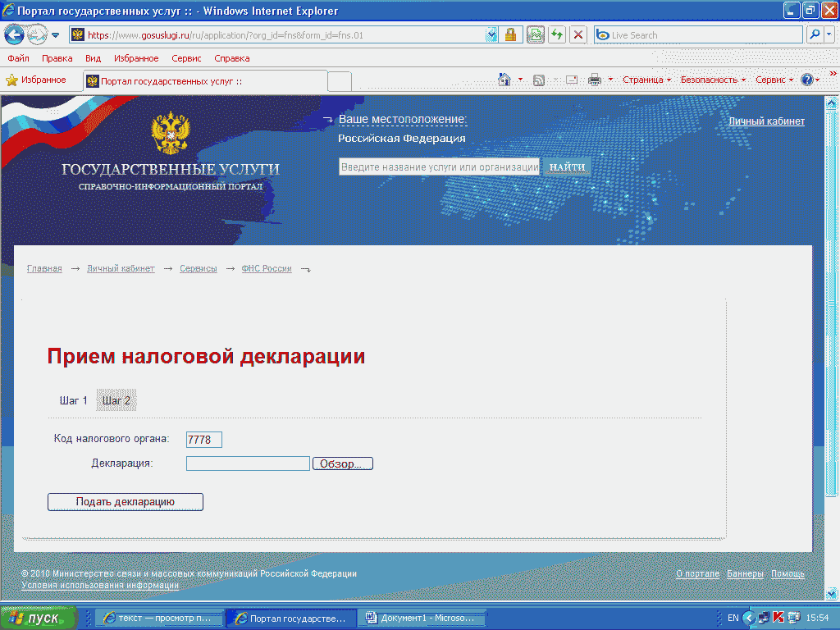Click the Refresh page icon
The height and width of the screenshot is (630, 840).
(557, 35)
